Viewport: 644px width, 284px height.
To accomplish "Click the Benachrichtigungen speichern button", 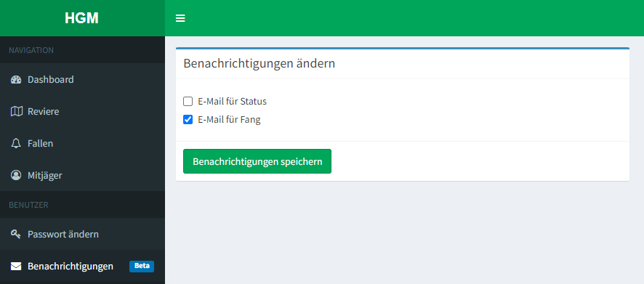I will click(257, 161).
